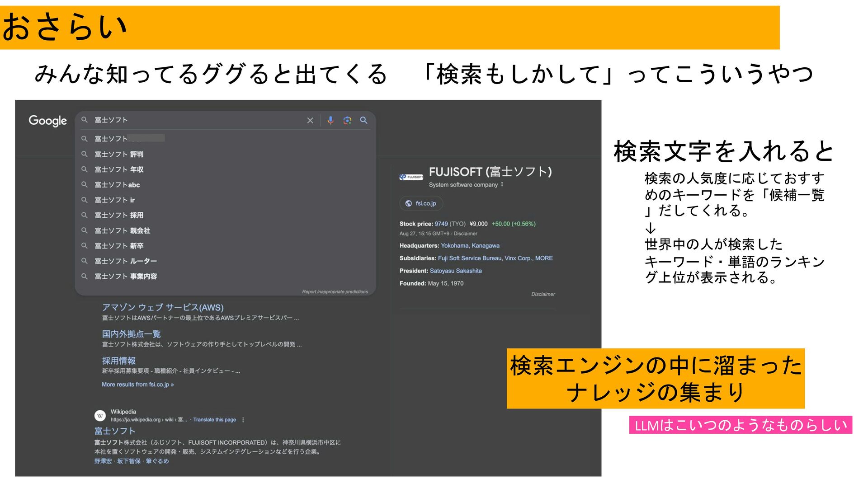
Task: Open the アマゾン ウェブ サービス(AWS) link
Action: (163, 307)
